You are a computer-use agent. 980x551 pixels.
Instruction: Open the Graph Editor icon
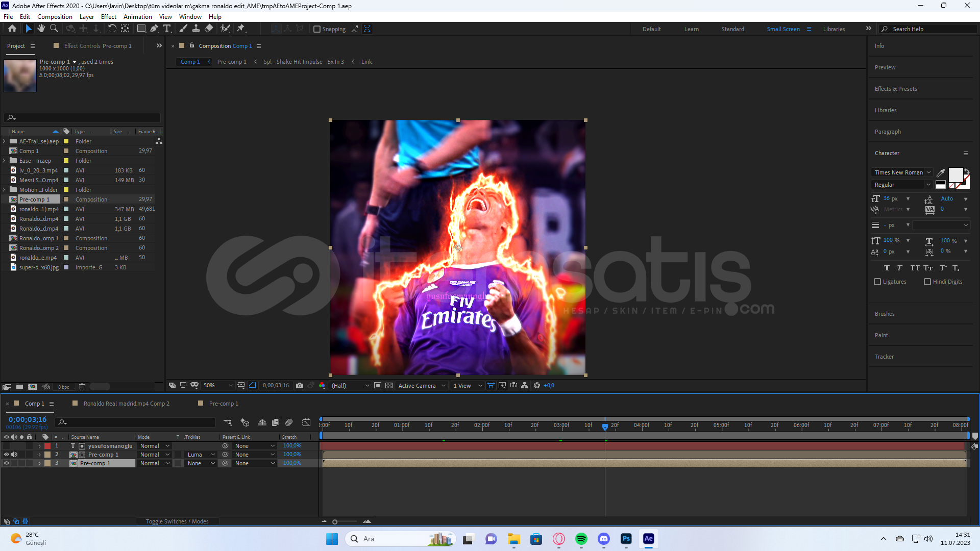[306, 422]
